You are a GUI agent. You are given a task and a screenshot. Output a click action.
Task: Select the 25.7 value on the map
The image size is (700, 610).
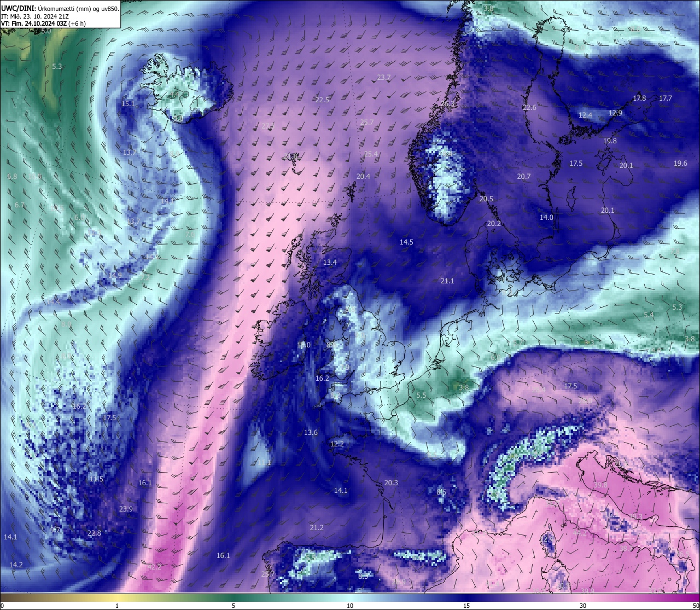coord(366,122)
